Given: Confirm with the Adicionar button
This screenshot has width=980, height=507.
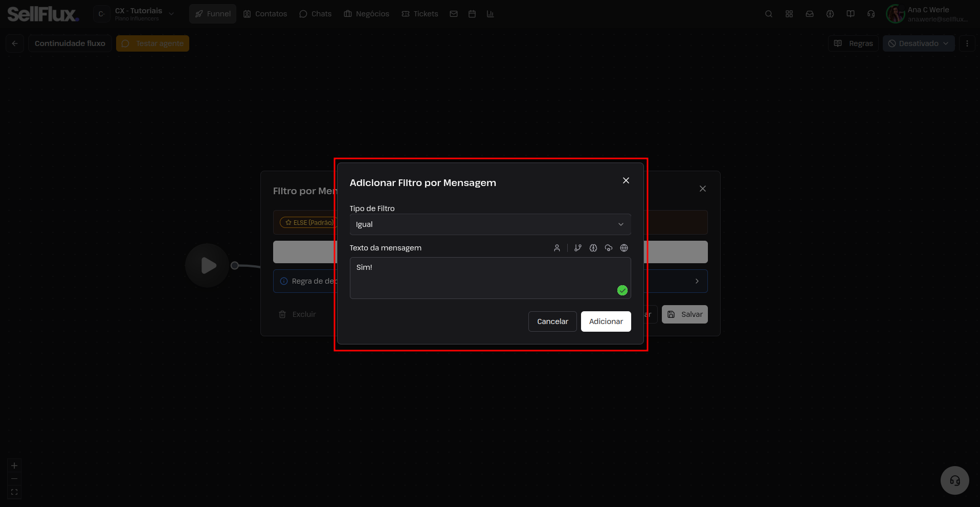Looking at the screenshot, I should click(606, 321).
